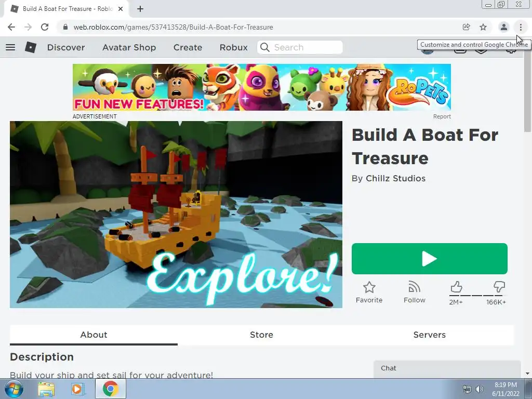Screen dimensions: 532x399
Task: Click the thumbs down dislike icon
Action: (x=499, y=287)
